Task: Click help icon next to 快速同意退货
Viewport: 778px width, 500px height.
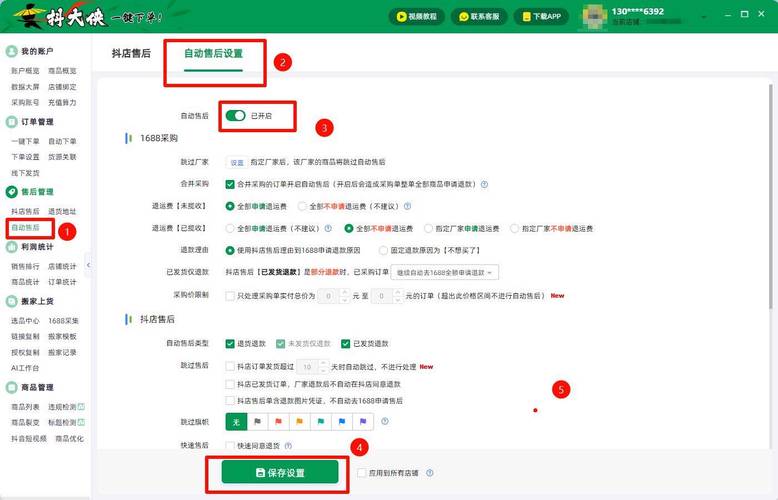Action: [x=288, y=445]
